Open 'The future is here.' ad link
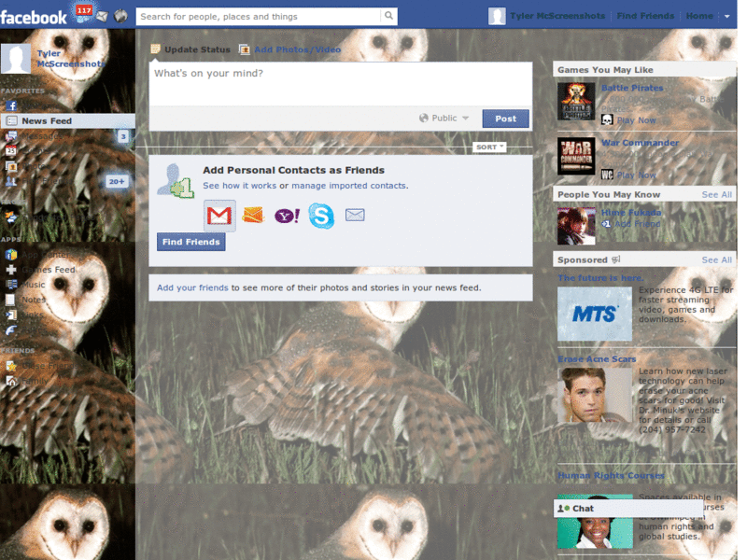 coord(600,277)
